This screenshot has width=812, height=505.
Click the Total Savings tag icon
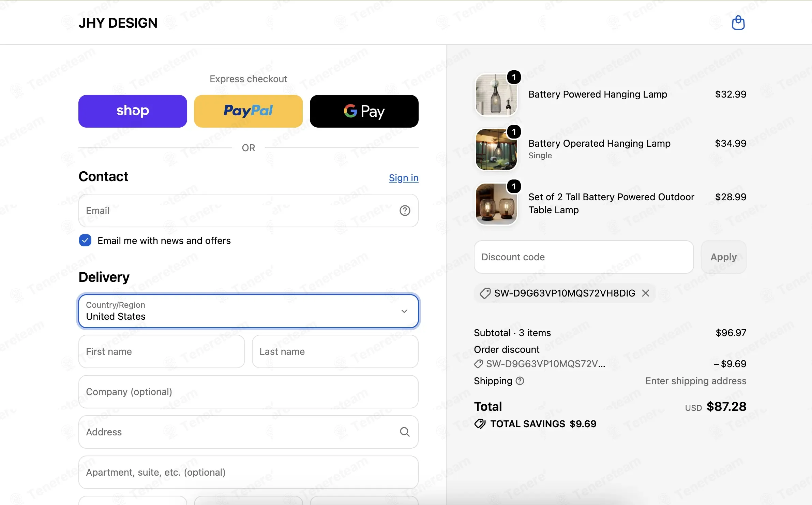click(x=480, y=424)
